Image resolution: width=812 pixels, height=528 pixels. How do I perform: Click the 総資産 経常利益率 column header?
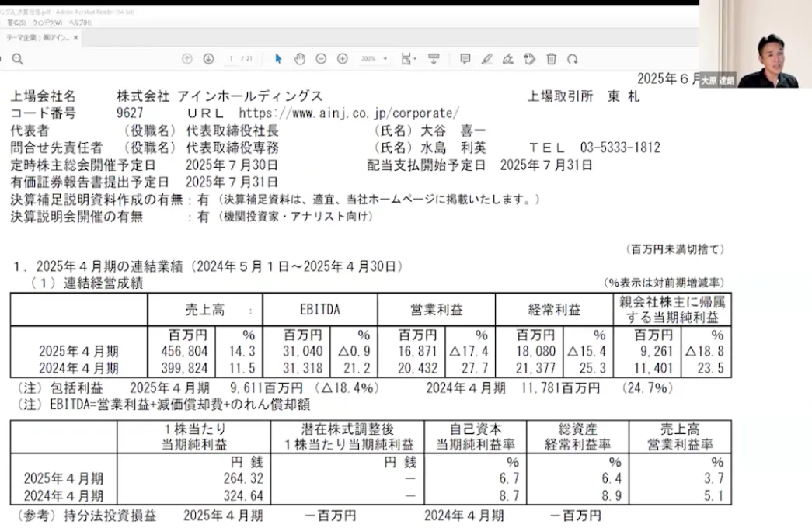click(x=578, y=437)
